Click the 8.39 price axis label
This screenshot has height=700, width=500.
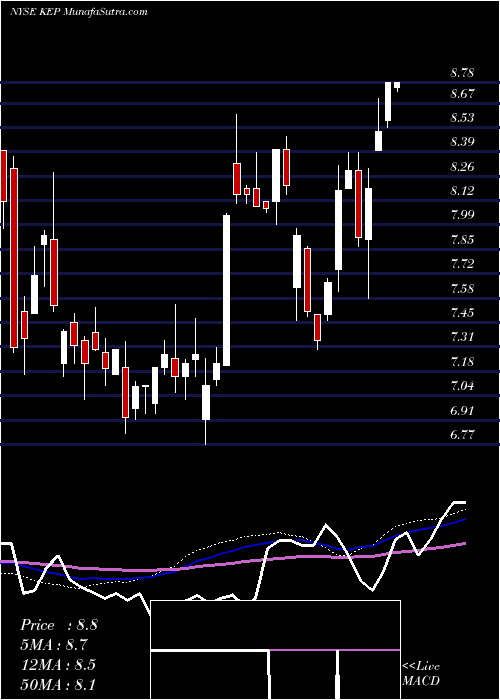[x=462, y=142]
